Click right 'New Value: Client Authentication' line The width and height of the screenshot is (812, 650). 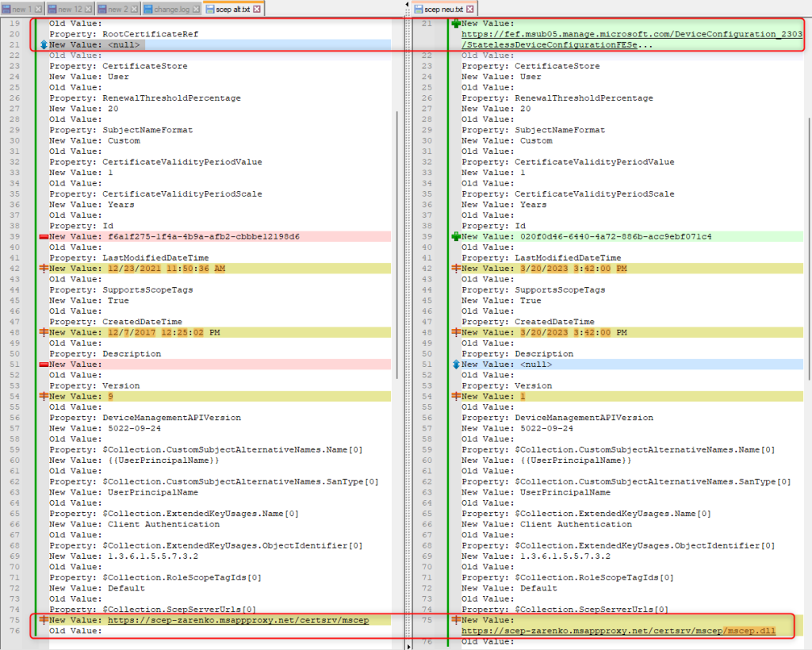(547, 524)
